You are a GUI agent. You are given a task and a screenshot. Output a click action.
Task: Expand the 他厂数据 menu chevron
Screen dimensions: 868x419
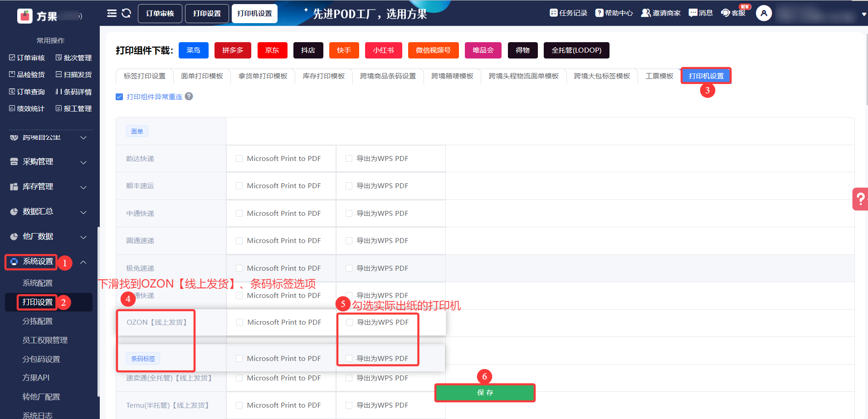coord(83,237)
